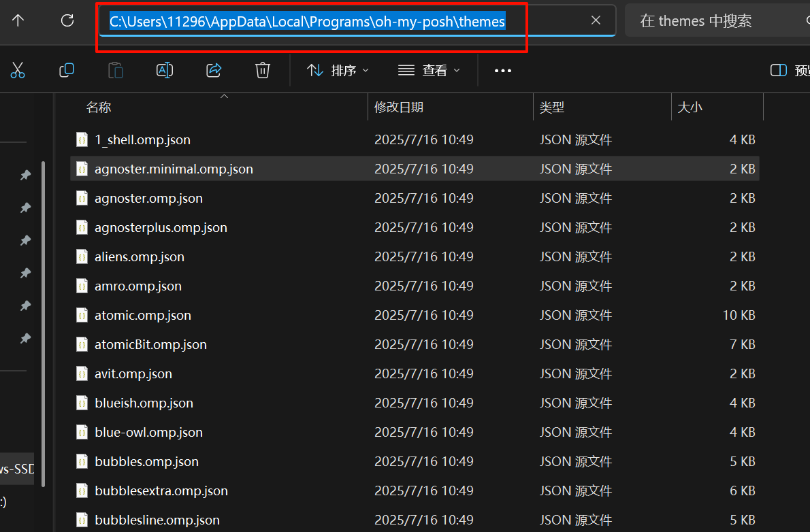This screenshot has height=532, width=810.
Task: Focus the themes search box
Action: tap(718, 20)
